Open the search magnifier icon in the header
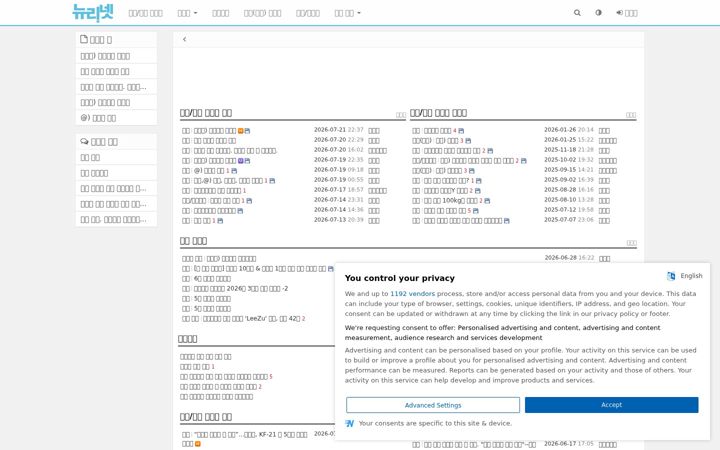The image size is (720, 450). click(x=577, y=13)
